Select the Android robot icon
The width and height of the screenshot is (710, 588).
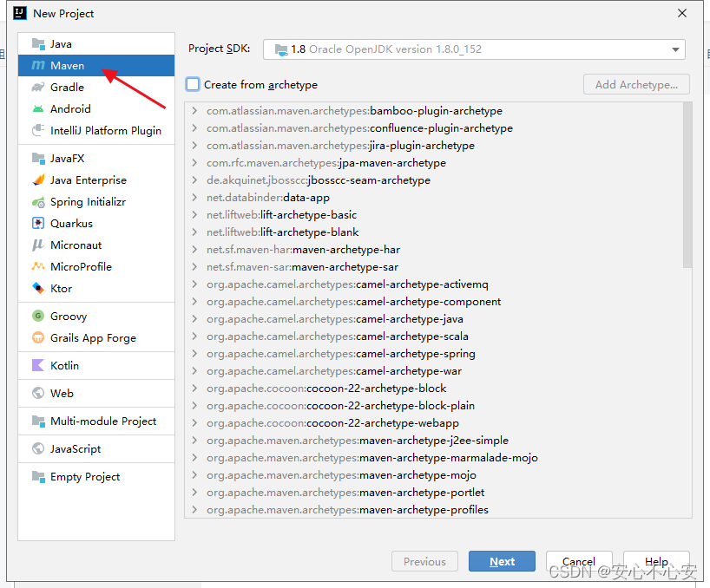(x=38, y=109)
